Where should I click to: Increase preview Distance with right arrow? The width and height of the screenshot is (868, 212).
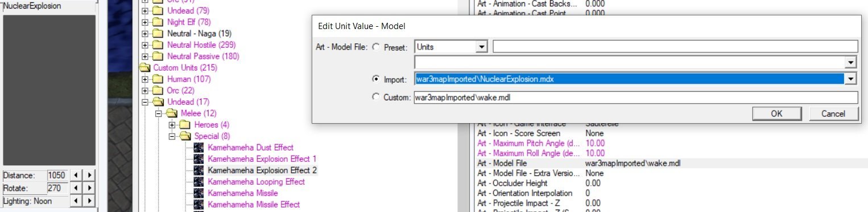(89, 175)
